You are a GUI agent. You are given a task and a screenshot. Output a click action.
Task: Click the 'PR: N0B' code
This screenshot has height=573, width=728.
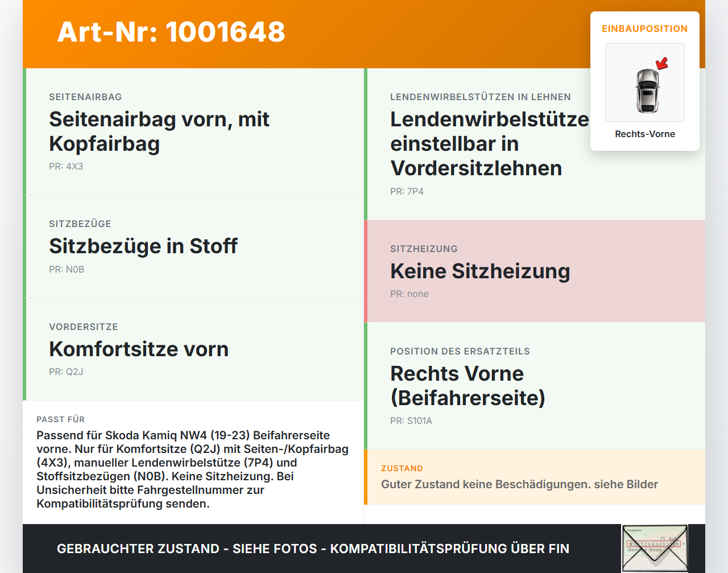[x=67, y=270]
